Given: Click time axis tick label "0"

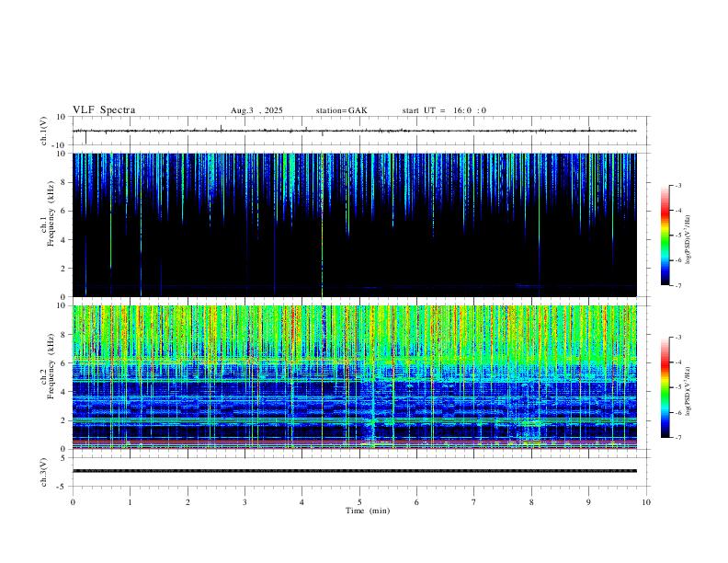Looking at the screenshot, I should pyautogui.click(x=73, y=502).
